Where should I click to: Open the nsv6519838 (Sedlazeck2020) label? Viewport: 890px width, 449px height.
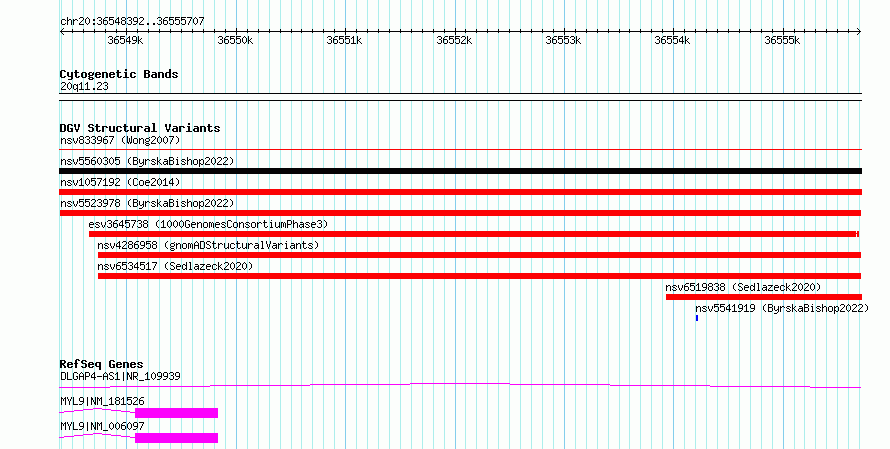(743, 287)
